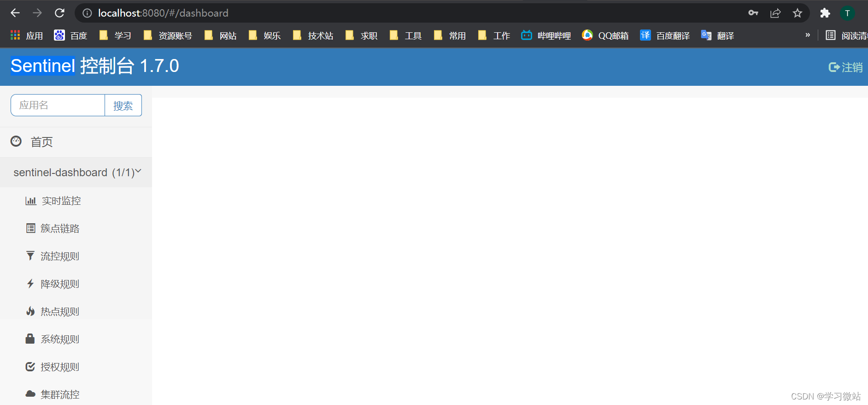This screenshot has width=868, height=405.
Task: Open the 求职 bookmark folder
Action: coord(361,36)
